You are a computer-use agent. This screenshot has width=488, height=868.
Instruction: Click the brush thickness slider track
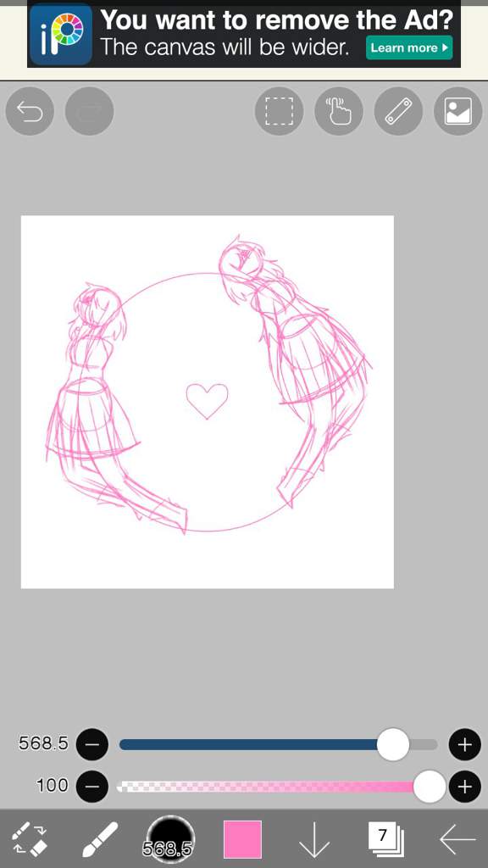pos(278,744)
